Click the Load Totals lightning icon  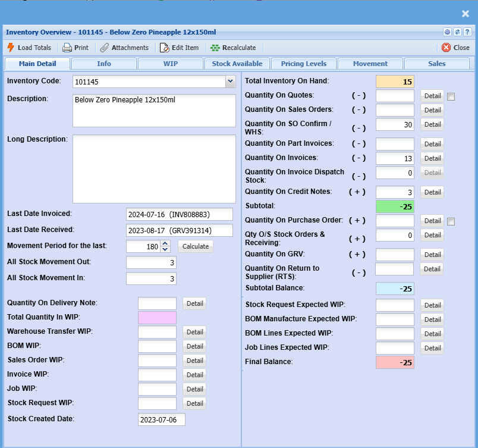click(11, 48)
